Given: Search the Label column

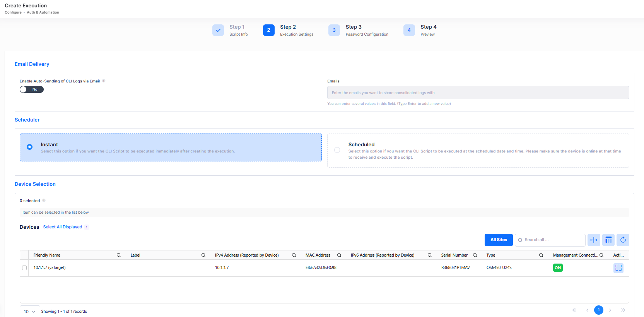Looking at the screenshot, I should 203,255.
